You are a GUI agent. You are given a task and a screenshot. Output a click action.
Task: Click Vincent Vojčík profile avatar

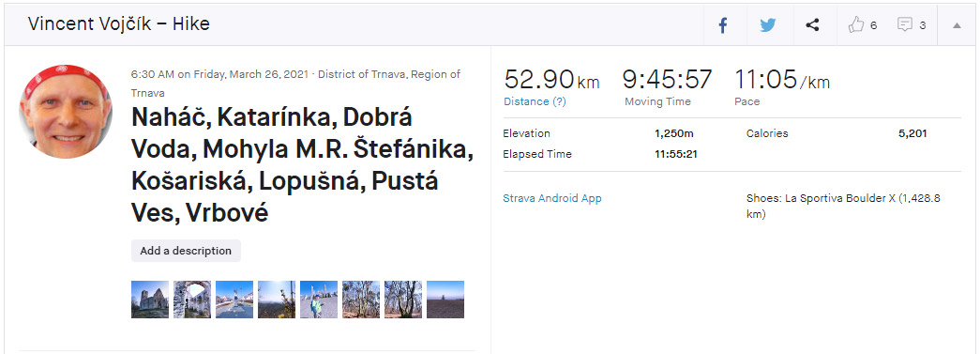click(x=66, y=111)
